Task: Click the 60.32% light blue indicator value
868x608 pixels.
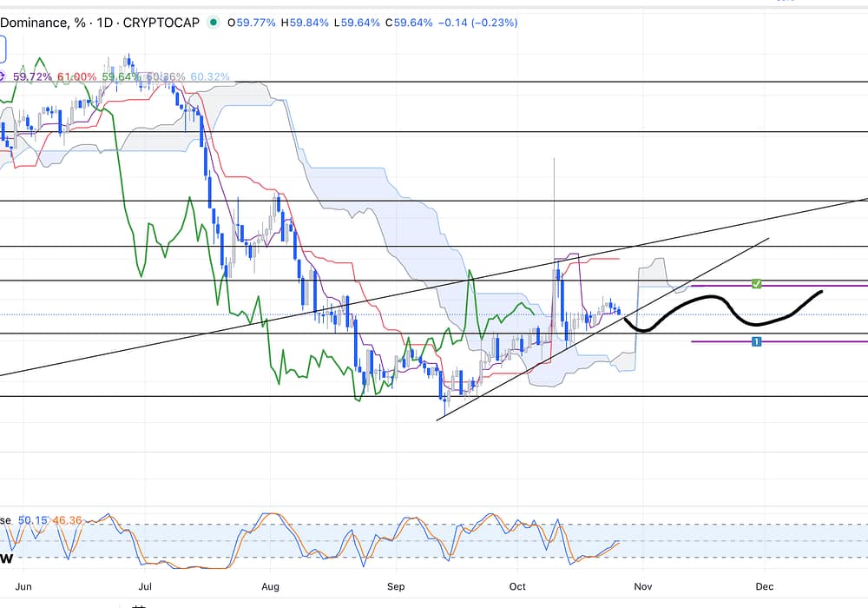Action: tap(210, 77)
